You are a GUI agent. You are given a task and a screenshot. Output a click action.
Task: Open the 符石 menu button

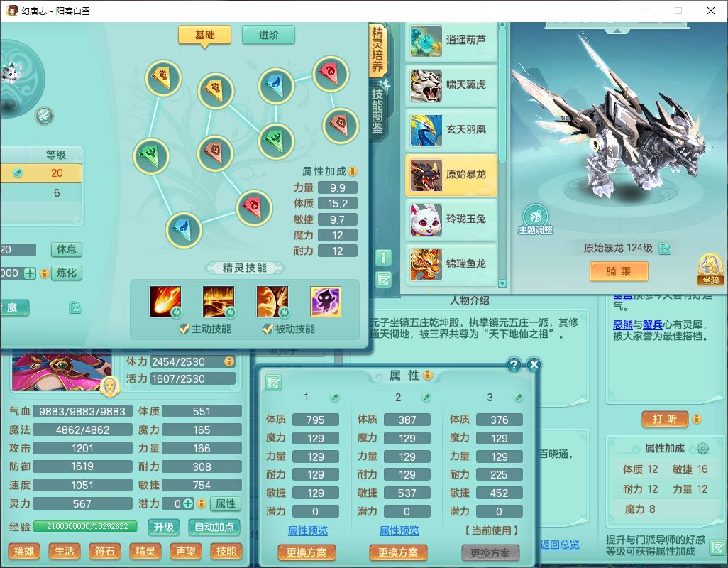point(104,551)
